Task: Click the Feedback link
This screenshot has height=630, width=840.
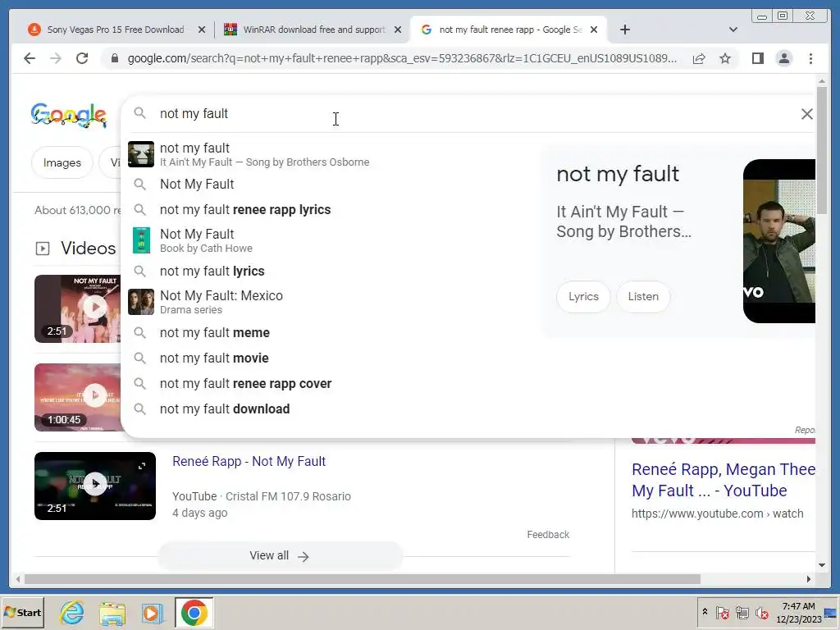Action: [x=548, y=535]
